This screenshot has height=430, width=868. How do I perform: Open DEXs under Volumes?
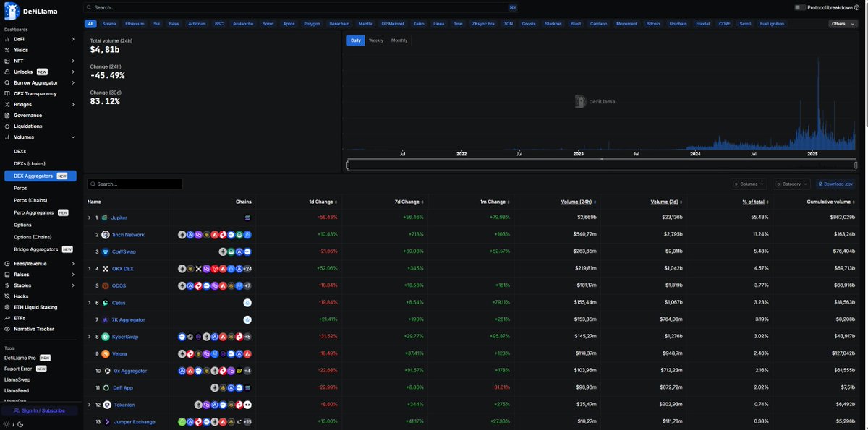coord(20,151)
